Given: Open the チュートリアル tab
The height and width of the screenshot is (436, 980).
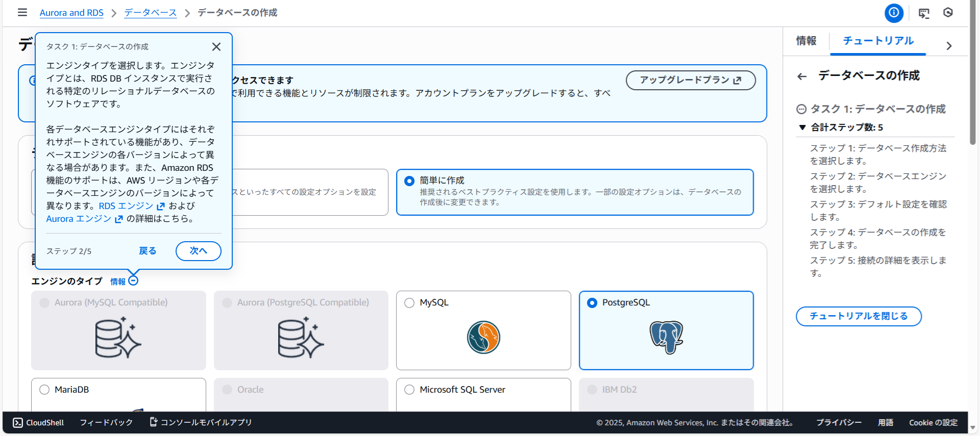Looking at the screenshot, I should (x=878, y=41).
